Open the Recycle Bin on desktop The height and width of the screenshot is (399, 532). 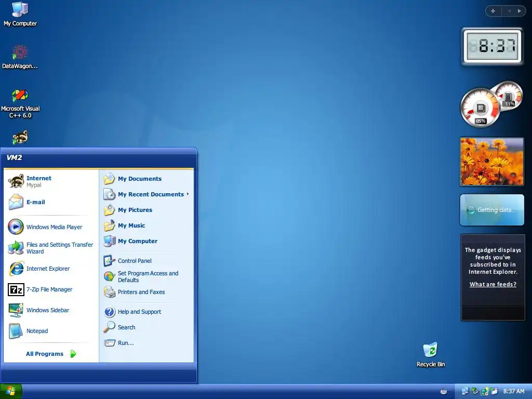coord(431,354)
